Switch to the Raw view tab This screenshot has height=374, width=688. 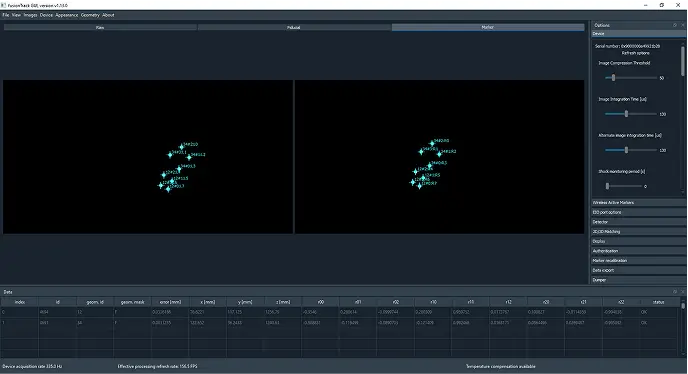tap(100, 27)
